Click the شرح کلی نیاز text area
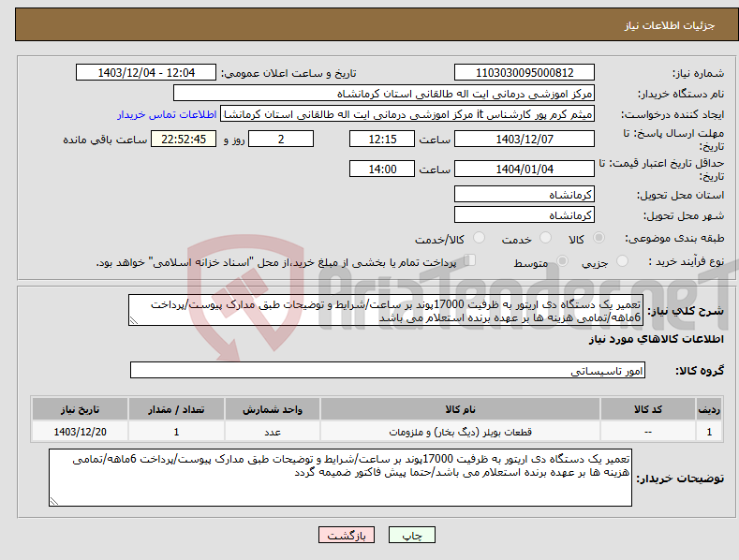 (386, 310)
